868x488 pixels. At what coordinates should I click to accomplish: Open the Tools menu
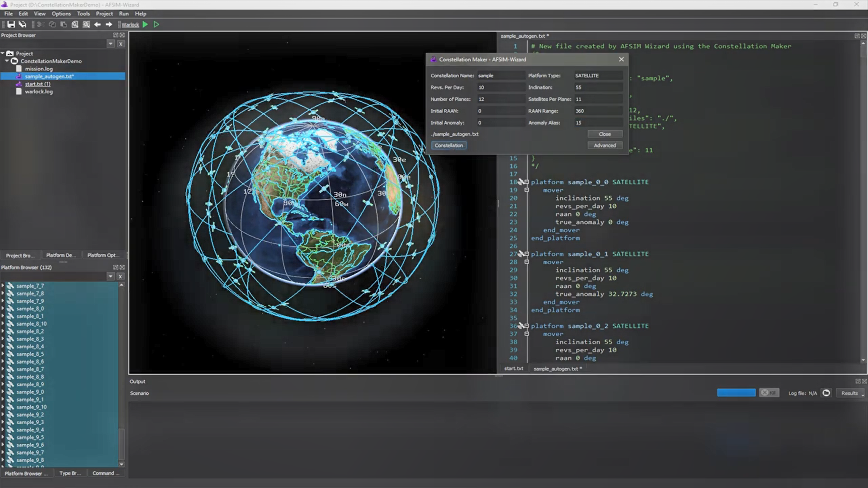pos(83,14)
